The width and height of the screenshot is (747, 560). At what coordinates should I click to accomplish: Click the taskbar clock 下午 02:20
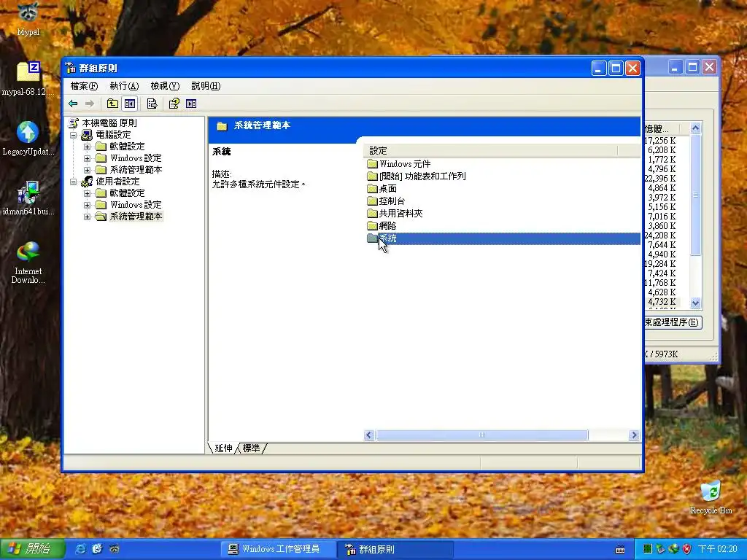click(x=718, y=549)
